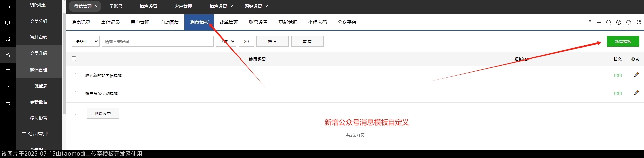Click the open-in-new-window icon in the top toolbar
This screenshot has width=644, height=158.
coord(589,22)
